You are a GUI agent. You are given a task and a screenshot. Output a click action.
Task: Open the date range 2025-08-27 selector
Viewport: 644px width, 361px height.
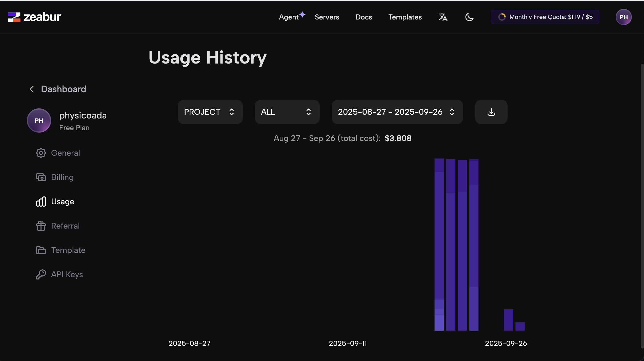click(x=397, y=112)
